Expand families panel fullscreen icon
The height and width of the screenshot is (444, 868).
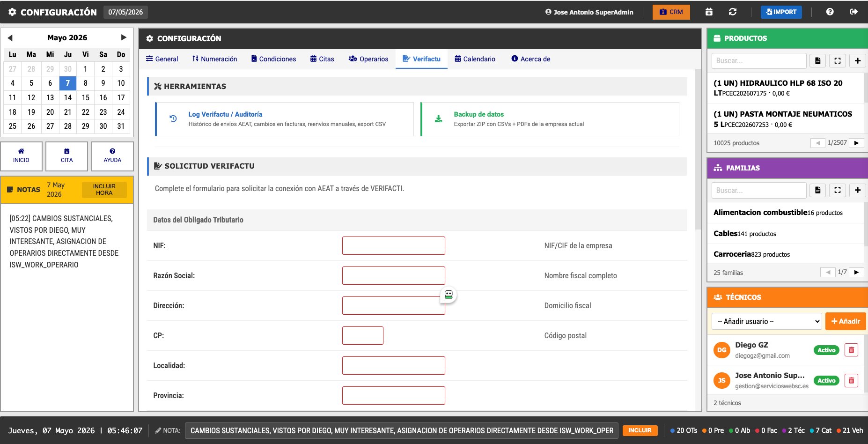click(x=838, y=190)
